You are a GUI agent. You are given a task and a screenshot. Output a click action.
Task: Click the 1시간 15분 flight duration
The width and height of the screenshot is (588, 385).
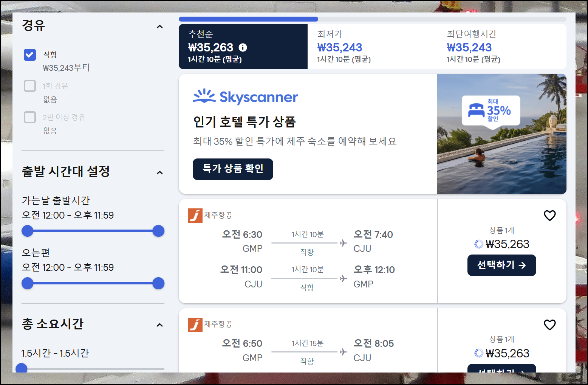[308, 343]
